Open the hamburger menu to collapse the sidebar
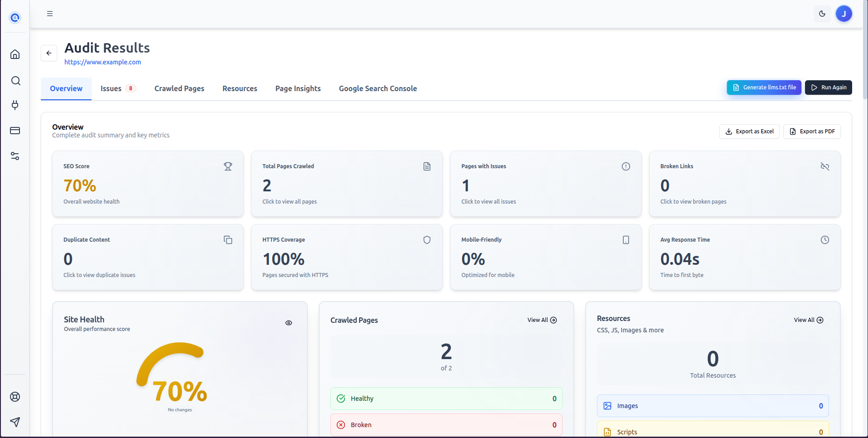The image size is (868, 438). [50, 14]
